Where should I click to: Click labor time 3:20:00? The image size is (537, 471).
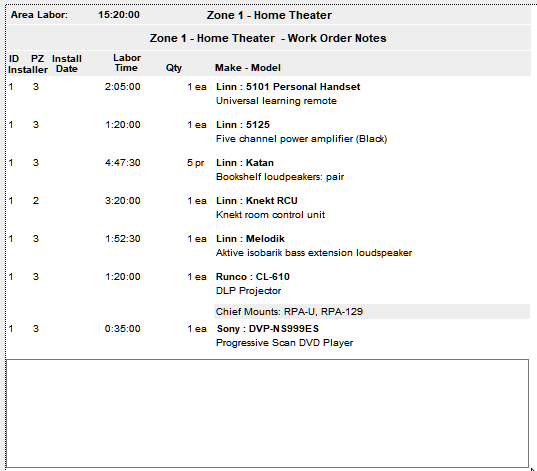click(123, 201)
